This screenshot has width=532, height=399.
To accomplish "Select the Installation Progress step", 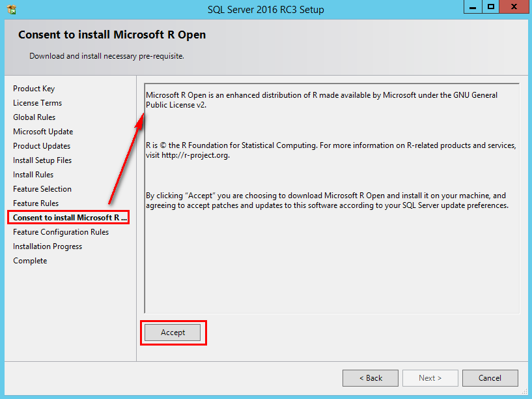I will pyautogui.click(x=48, y=246).
